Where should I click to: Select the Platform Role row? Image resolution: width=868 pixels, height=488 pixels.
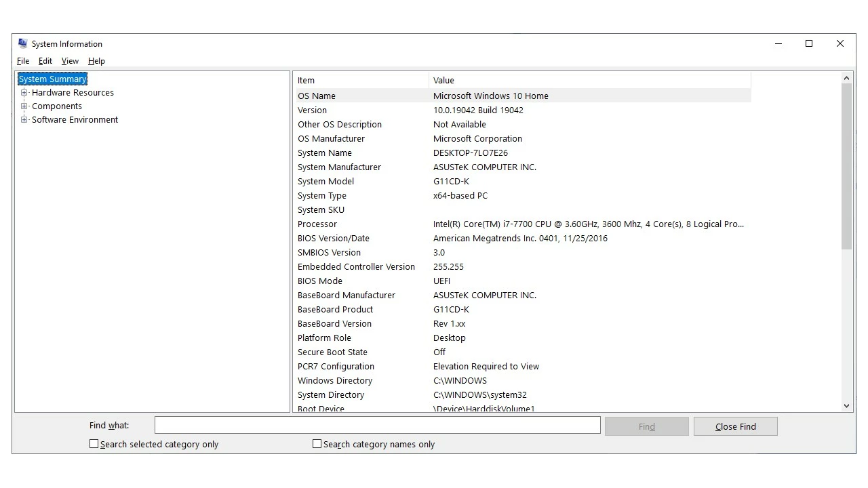[523, 338]
